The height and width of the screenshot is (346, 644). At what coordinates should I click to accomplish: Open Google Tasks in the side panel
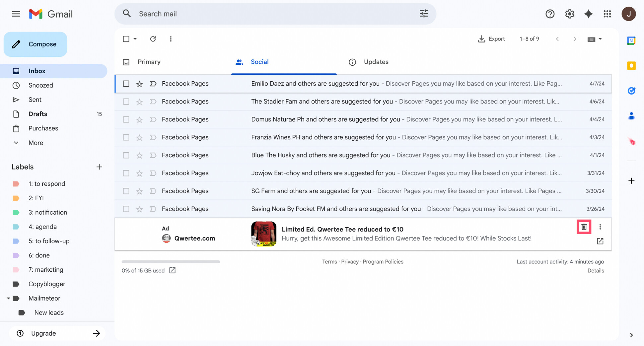pos(631,91)
